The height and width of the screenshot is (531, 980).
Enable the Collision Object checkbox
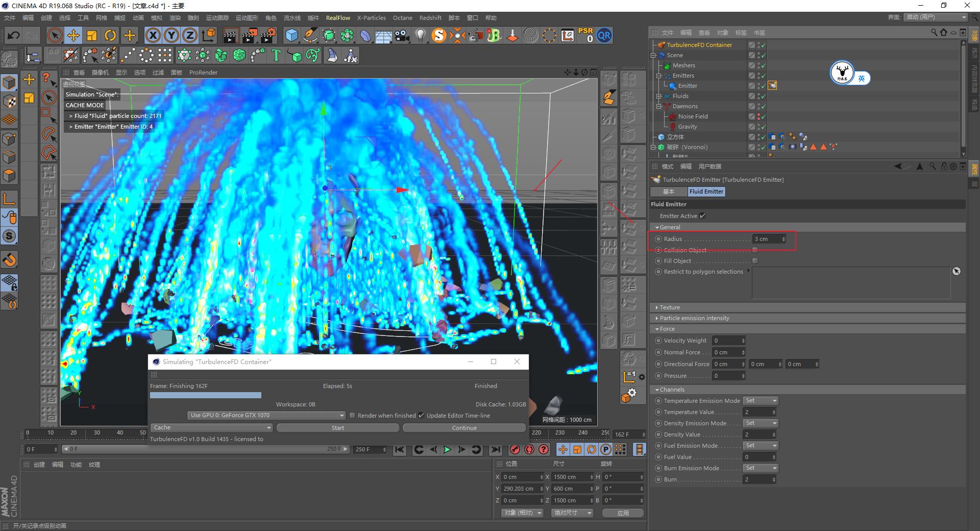[x=754, y=250]
